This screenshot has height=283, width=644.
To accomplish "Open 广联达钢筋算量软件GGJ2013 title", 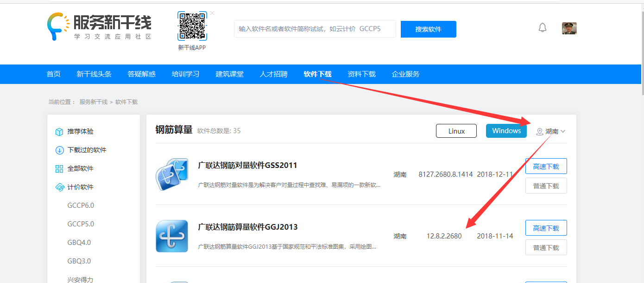I will 248,227.
